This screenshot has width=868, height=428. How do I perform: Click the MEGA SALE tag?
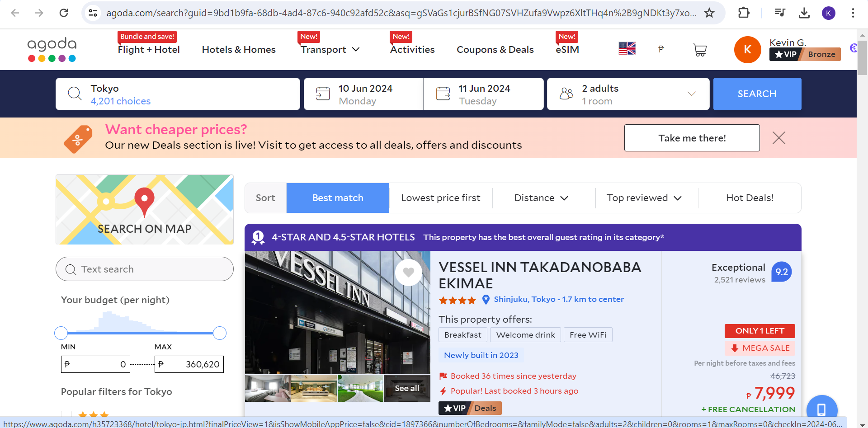click(760, 348)
